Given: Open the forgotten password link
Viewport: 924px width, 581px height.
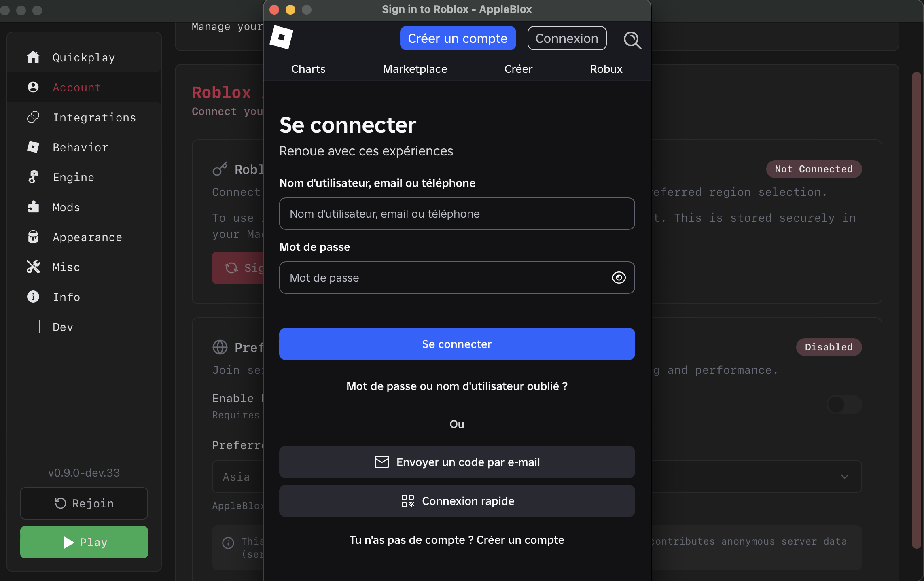Looking at the screenshot, I should coord(456,386).
